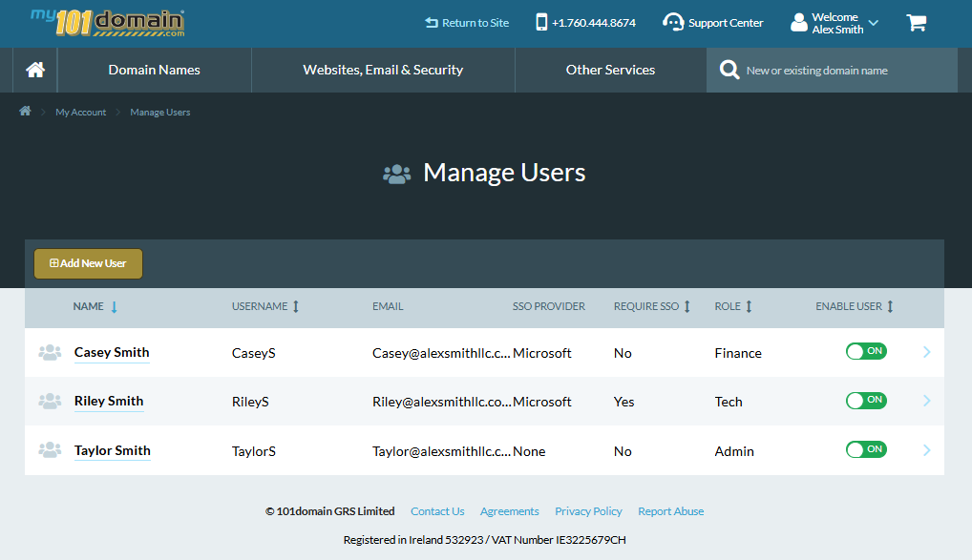Toggle Taylor Smith's ON switch
The width and height of the screenshot is (972, 560).
(865, 448)
